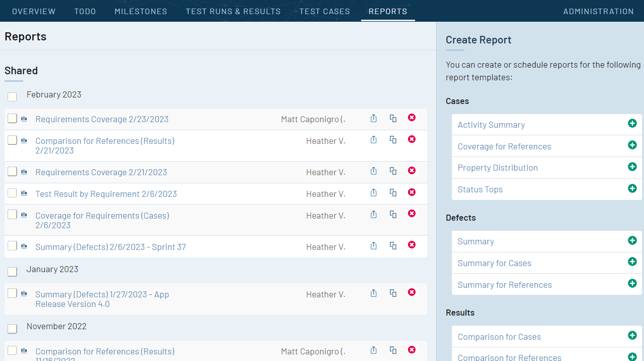Add Summary for References report plus icon
The image size is (644, 361).
[x=632, y=284]
